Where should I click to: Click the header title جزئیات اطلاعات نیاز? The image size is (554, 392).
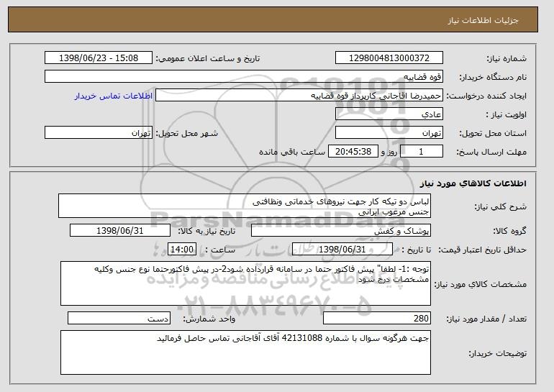pyautogui.click(x=483, y=20)
